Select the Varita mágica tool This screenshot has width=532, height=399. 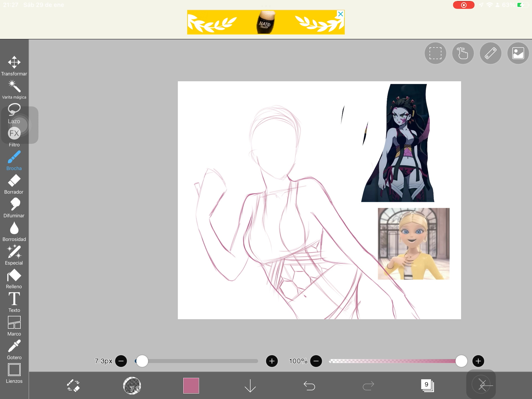point(14,89)
